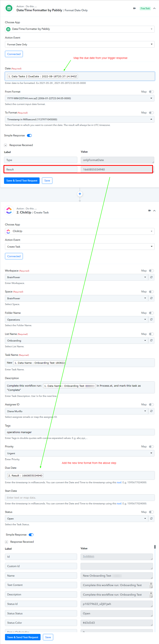Refresh the Assignee ID list

coord(151,411)
